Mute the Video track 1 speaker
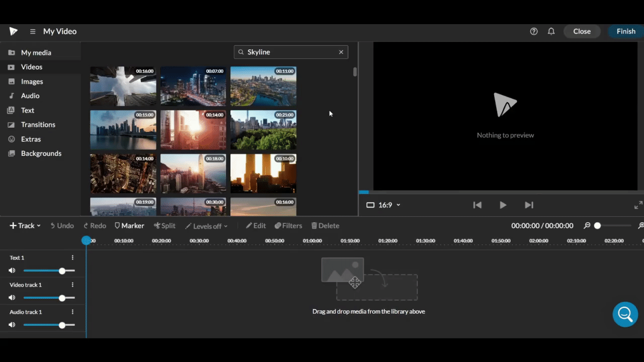 click(x=12, y=298)
